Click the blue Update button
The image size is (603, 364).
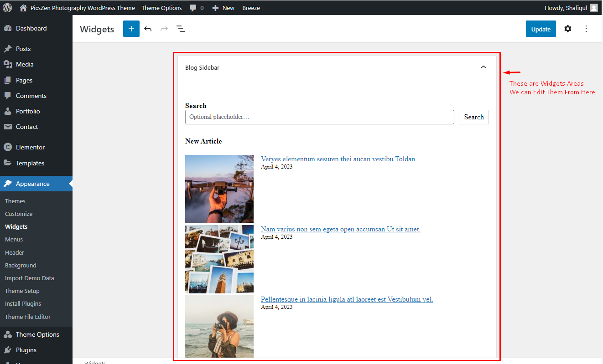tap(541, 29)
